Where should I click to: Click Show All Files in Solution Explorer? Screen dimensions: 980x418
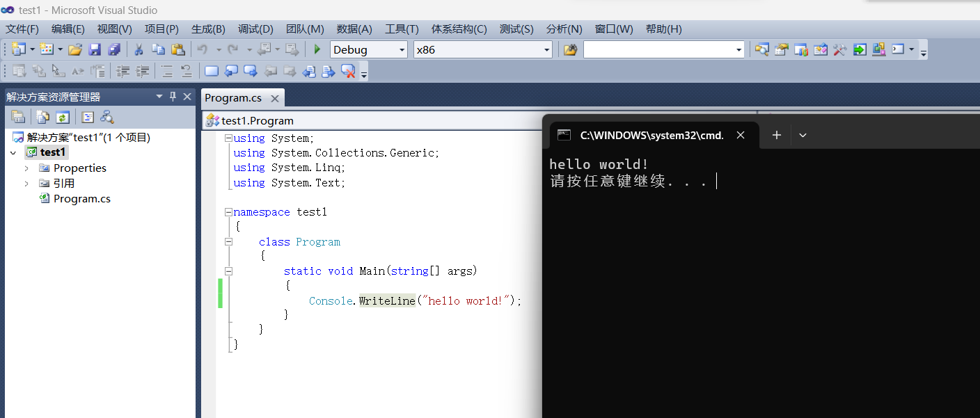point(43,117)
